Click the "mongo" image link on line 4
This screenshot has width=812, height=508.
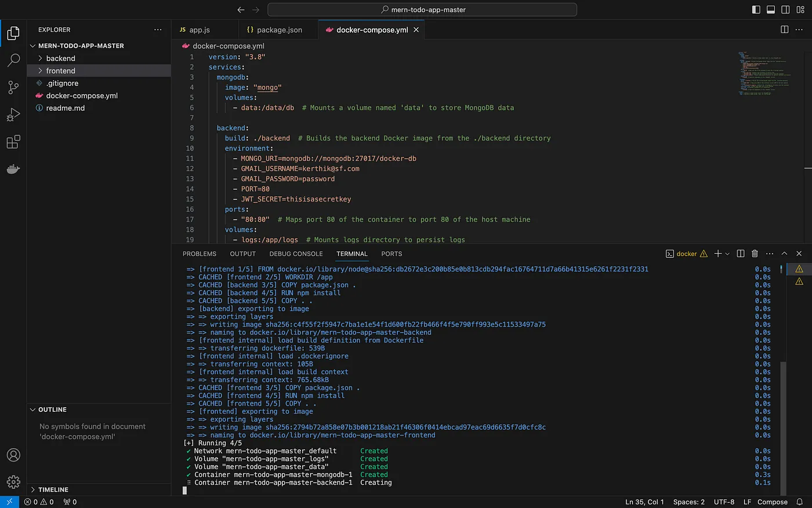coord(267,88)
